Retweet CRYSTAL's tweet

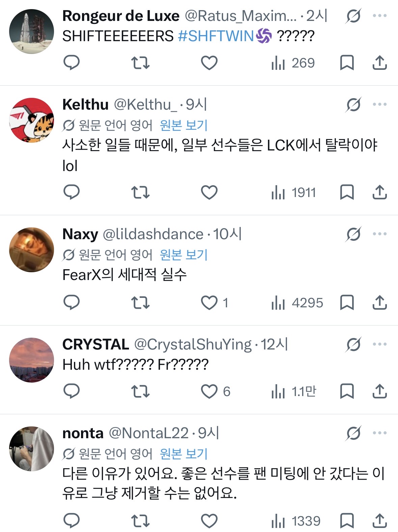(x=140, y=391)
